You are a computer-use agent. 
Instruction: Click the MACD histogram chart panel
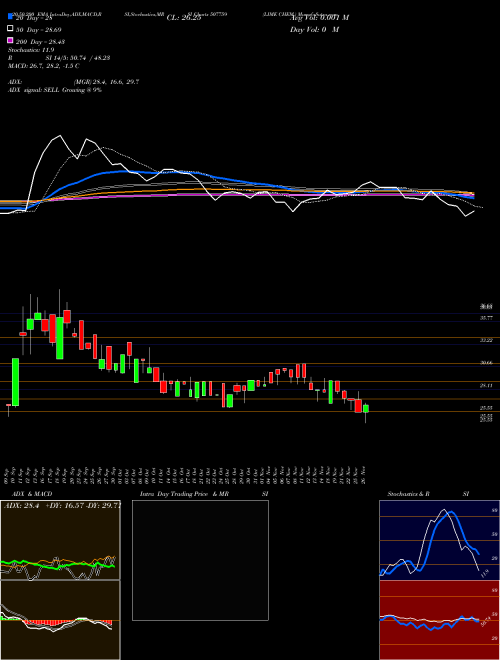tap(60, 620)
